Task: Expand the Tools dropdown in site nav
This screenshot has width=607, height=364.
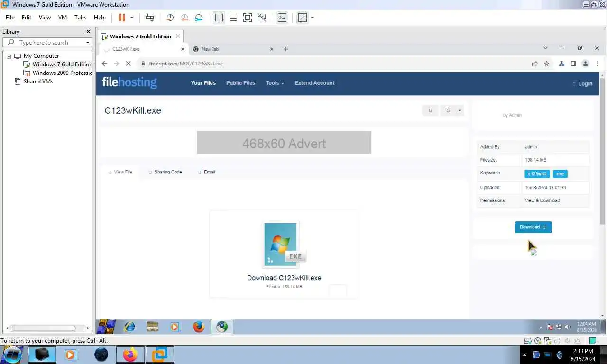Action: click(275, 83)
